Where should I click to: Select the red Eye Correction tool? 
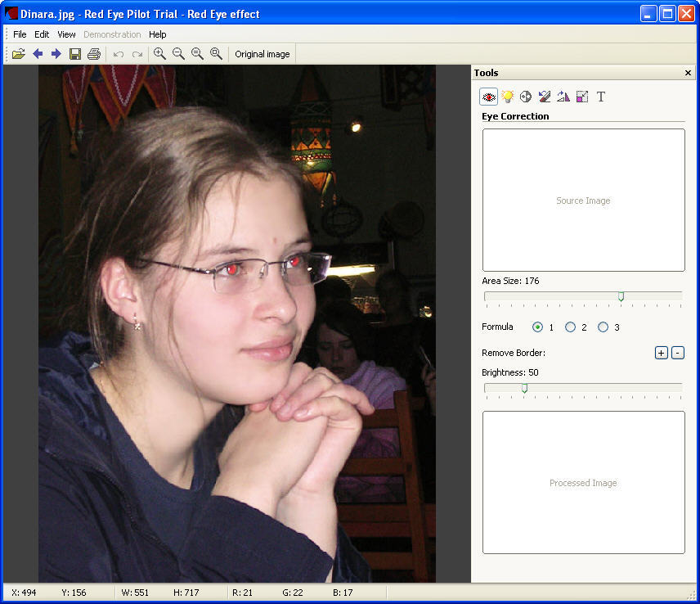click(x=488, y=97)
